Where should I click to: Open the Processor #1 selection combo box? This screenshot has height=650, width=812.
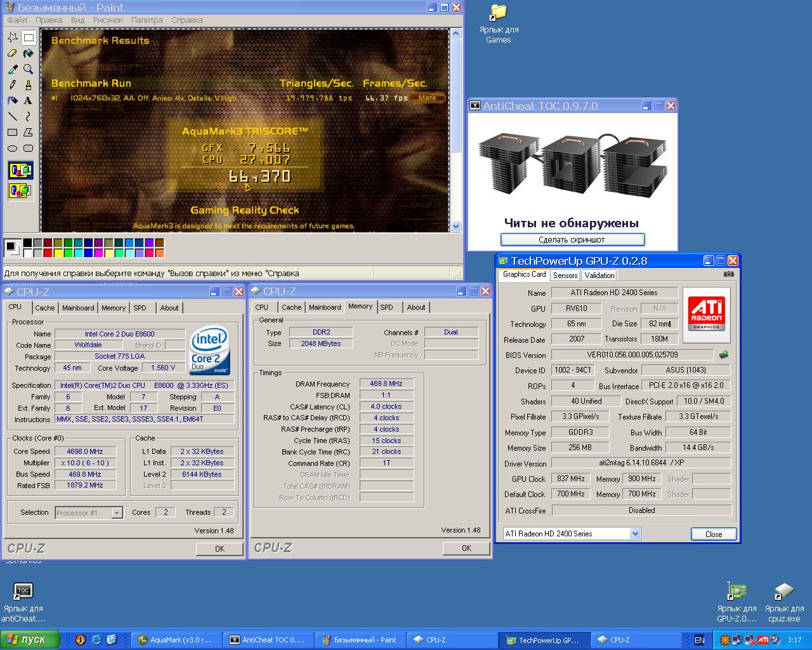pos(89,513)
